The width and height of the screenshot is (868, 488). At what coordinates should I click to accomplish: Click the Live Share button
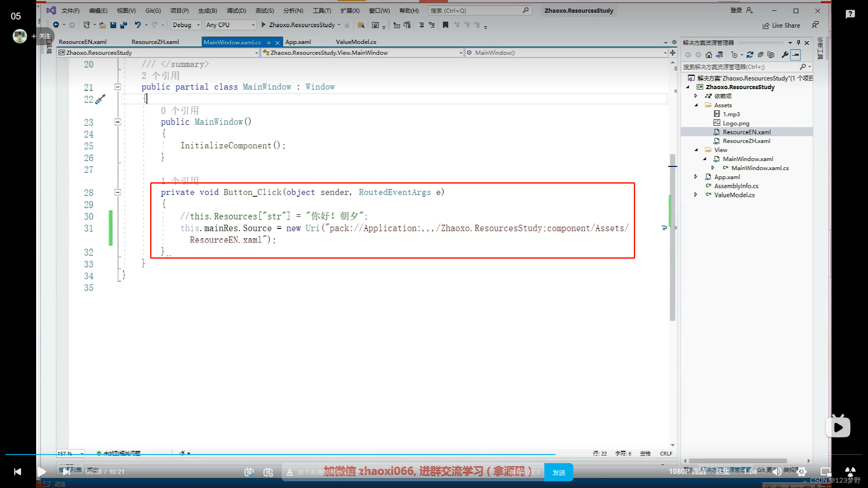tap(781, 25)
